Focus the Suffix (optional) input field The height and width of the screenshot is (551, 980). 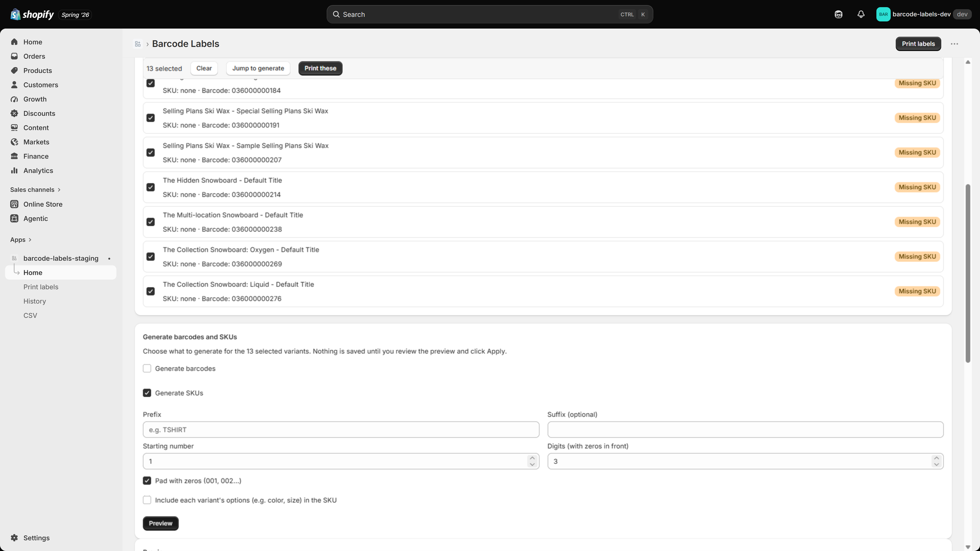[745, 430]
